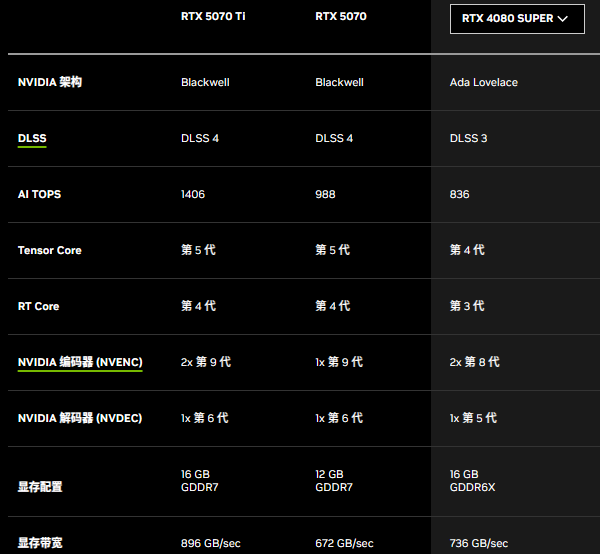600x554 pixels.
Task: Select the NVIDIA 解码器 (NVDEC) row label
Action: point(80,418)
